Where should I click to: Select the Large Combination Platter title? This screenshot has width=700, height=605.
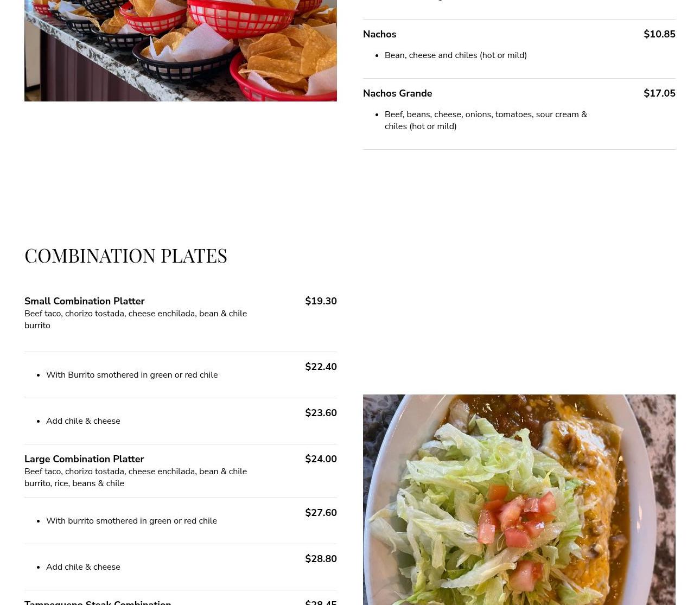84,459
